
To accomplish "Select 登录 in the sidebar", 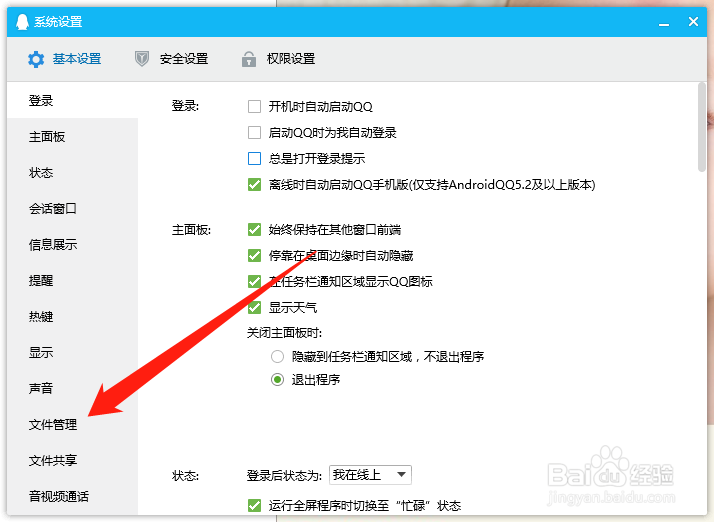I will click(72, 100).
